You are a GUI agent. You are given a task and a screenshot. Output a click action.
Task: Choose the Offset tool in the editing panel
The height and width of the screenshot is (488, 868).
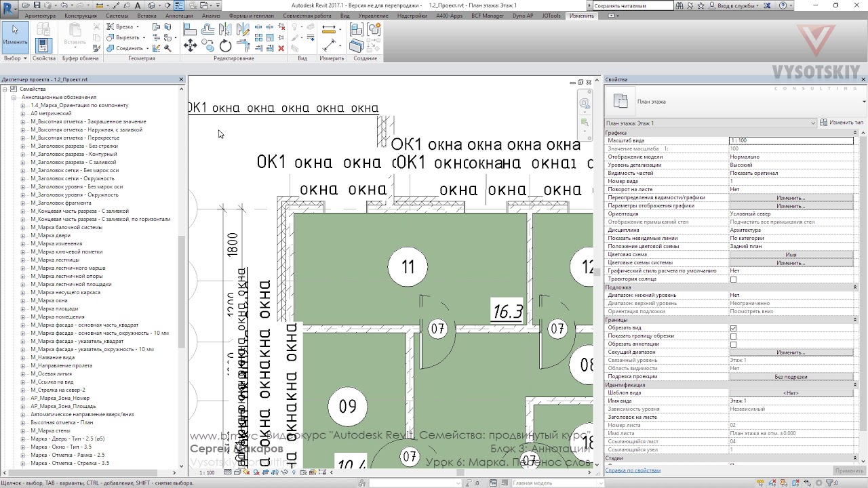coord(208,29)
